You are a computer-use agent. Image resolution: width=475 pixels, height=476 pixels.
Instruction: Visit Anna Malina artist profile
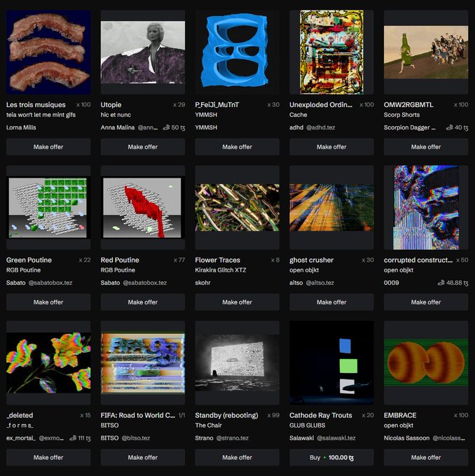click(x=118, y=127)
